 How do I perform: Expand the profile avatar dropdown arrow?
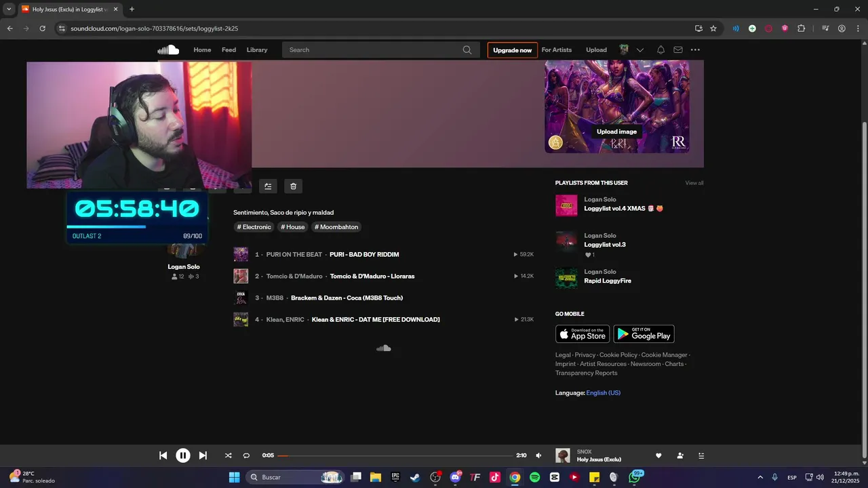[639, 50]
